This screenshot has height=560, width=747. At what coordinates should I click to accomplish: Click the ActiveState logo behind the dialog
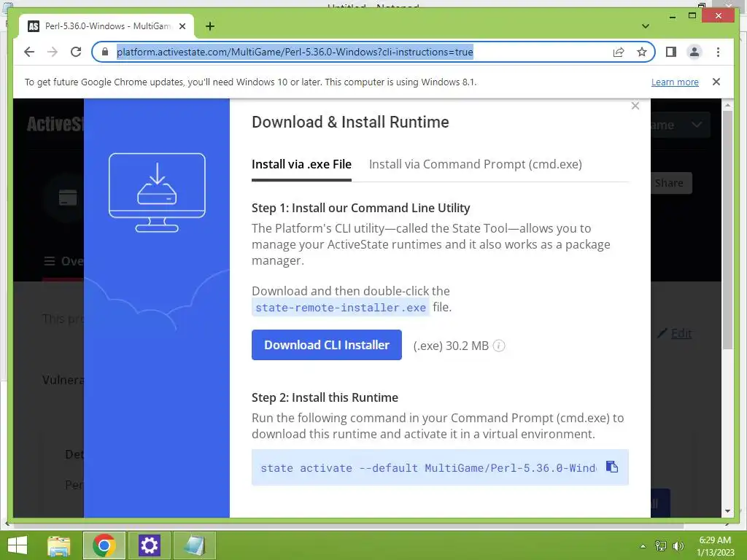(55, 124)
